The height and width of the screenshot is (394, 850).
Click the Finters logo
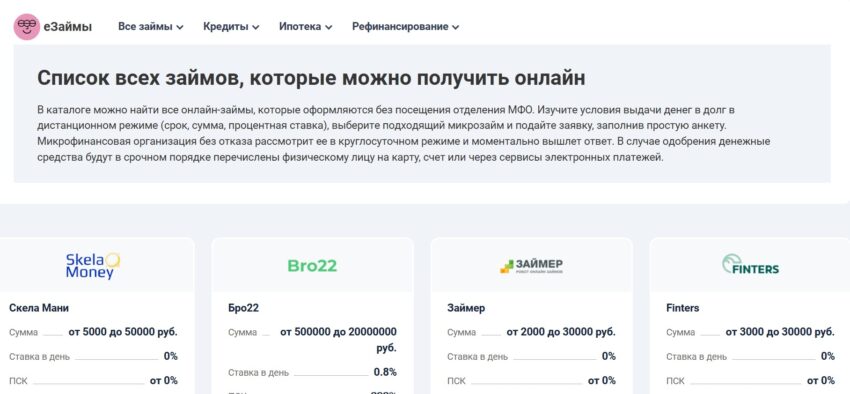coord(750,264)
